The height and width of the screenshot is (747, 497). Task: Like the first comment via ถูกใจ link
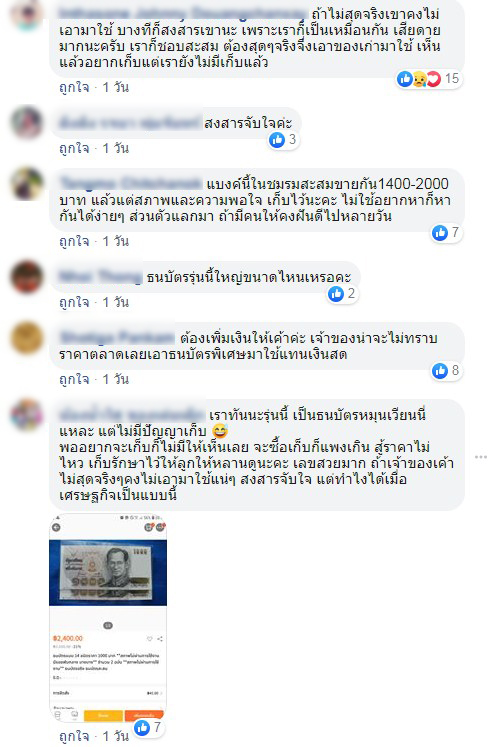74,87
